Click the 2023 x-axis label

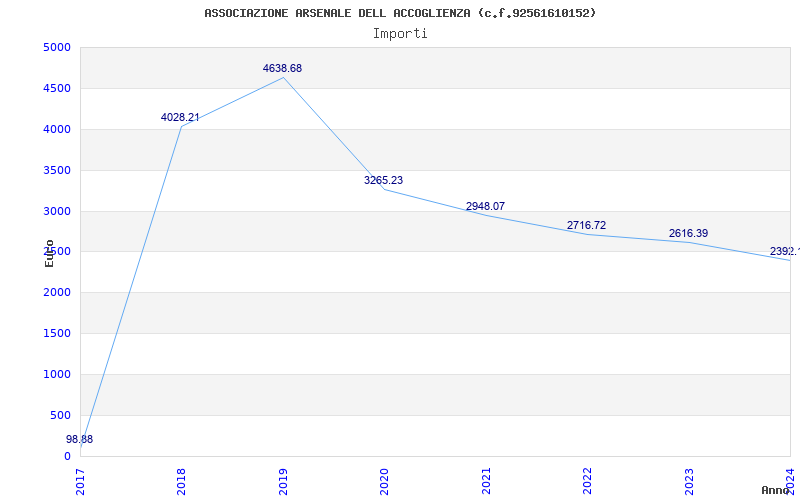(689, 481)
